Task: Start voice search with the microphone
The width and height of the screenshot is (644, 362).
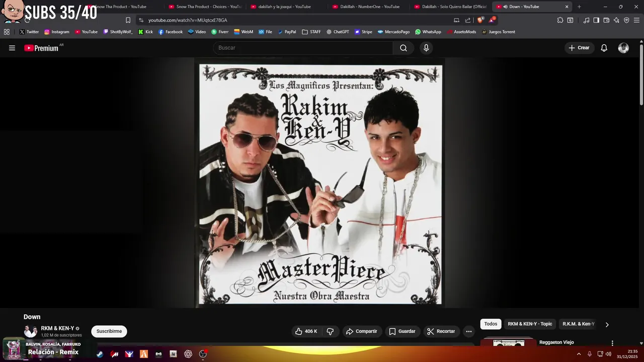Action: click(426, 48)
